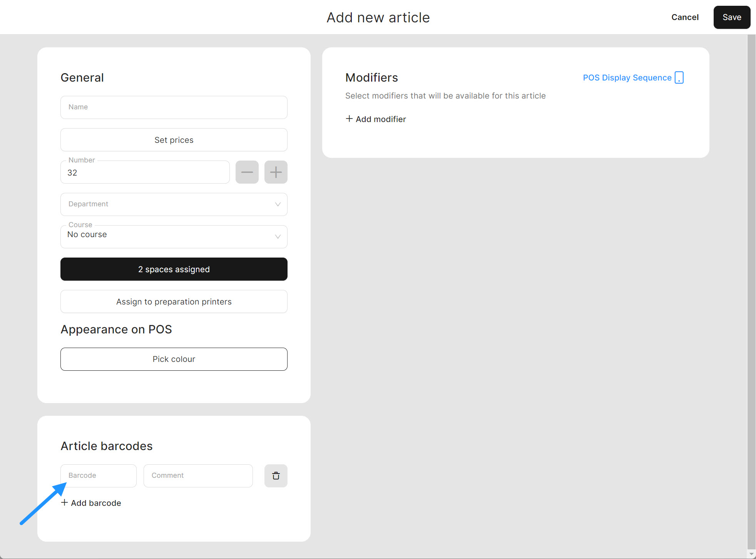This screenshot has height=559, width=756.
Task: Cancel adding the article
Action: click(685, 17)
